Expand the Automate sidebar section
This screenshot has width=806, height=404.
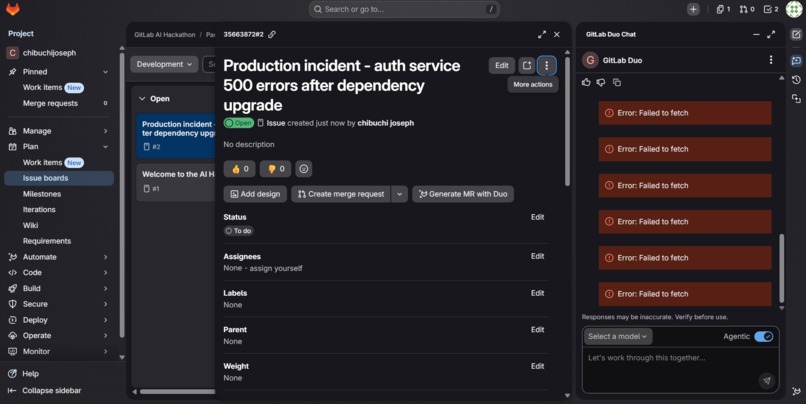(105, 257)
